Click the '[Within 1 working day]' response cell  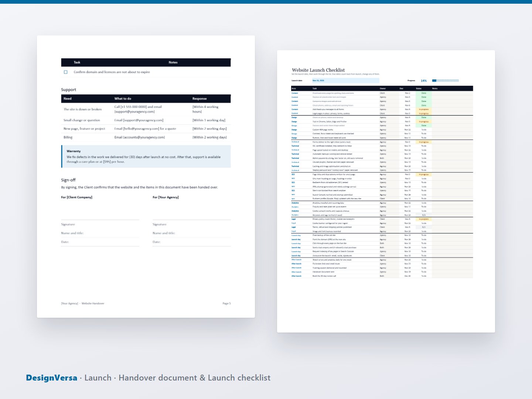[209, 120]
